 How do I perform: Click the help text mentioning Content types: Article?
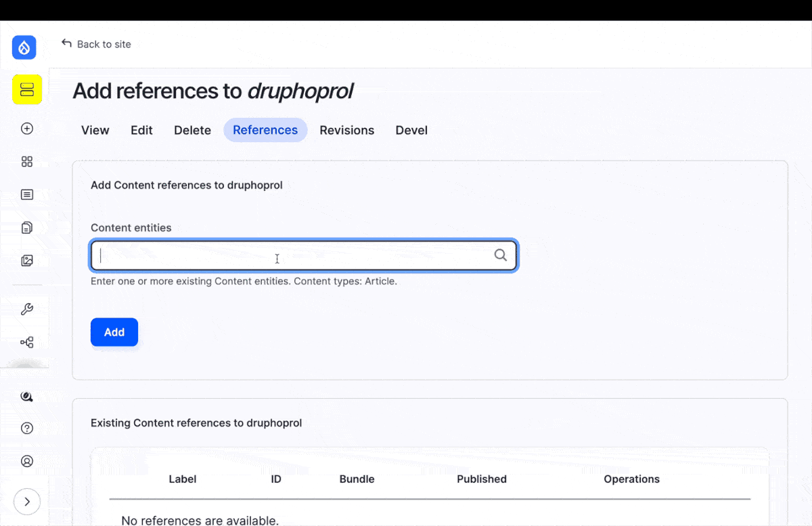[x=244, y=281]
